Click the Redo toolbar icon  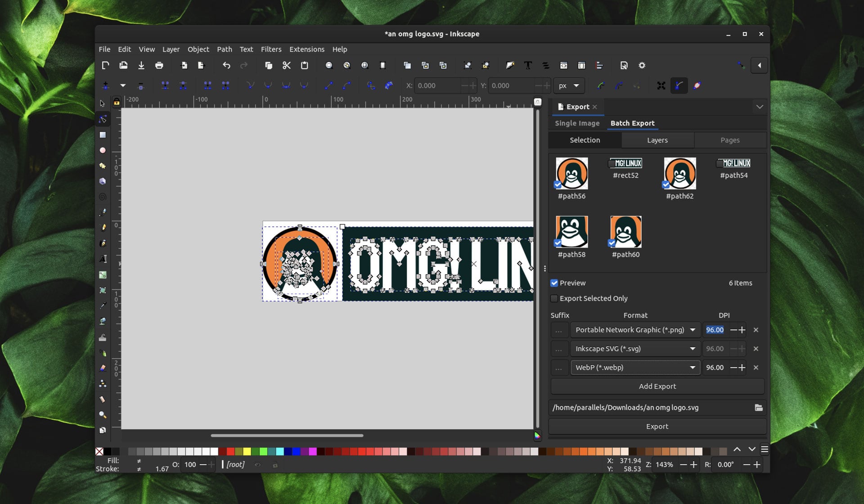244,66
